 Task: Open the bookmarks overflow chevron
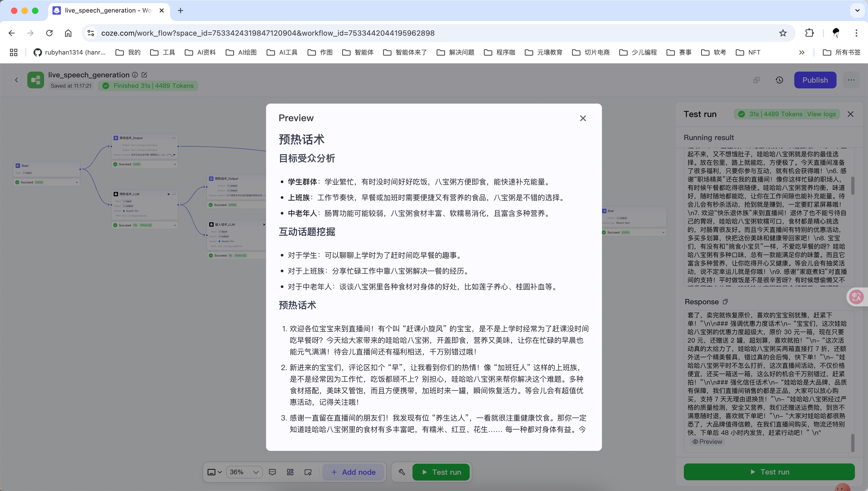tap(802, 52)
